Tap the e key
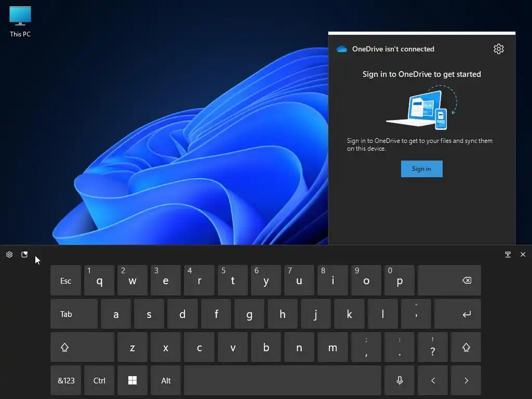This screenshot has width=532, height=399. coord(166,280)
